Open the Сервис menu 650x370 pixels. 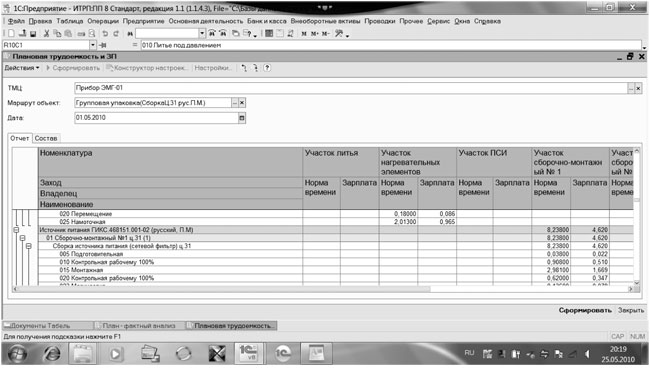point(439,21)
